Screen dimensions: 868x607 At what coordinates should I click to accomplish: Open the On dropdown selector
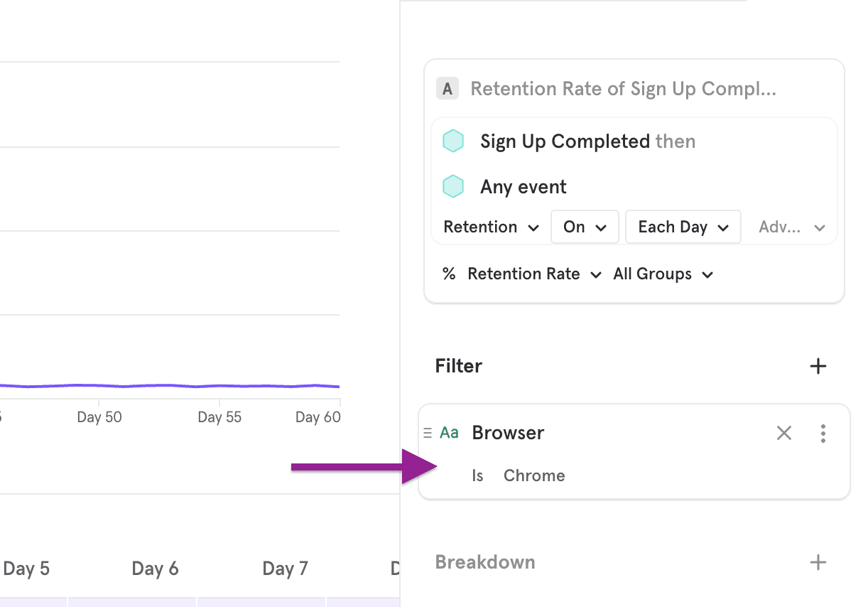(x=585, y=227)
